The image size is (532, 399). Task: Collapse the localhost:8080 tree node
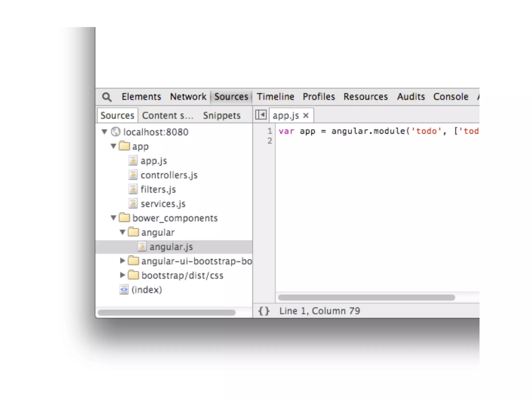[104, 132]
